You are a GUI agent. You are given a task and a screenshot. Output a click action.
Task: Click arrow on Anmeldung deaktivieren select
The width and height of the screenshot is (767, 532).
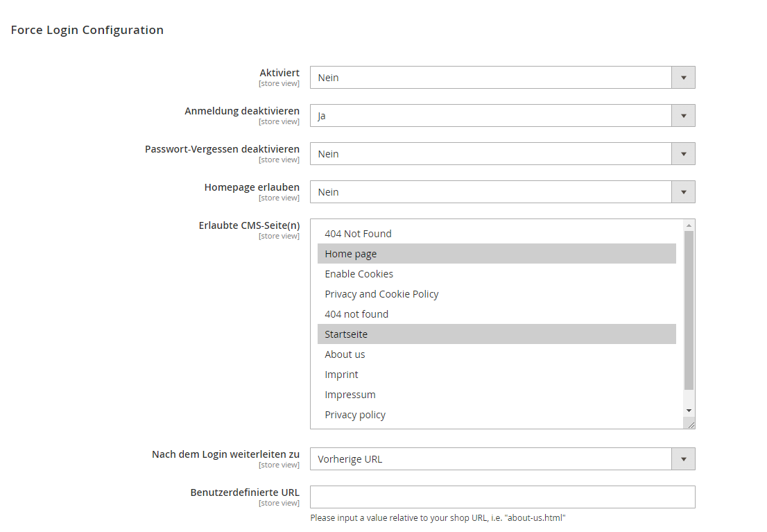[x=683, y=116]
